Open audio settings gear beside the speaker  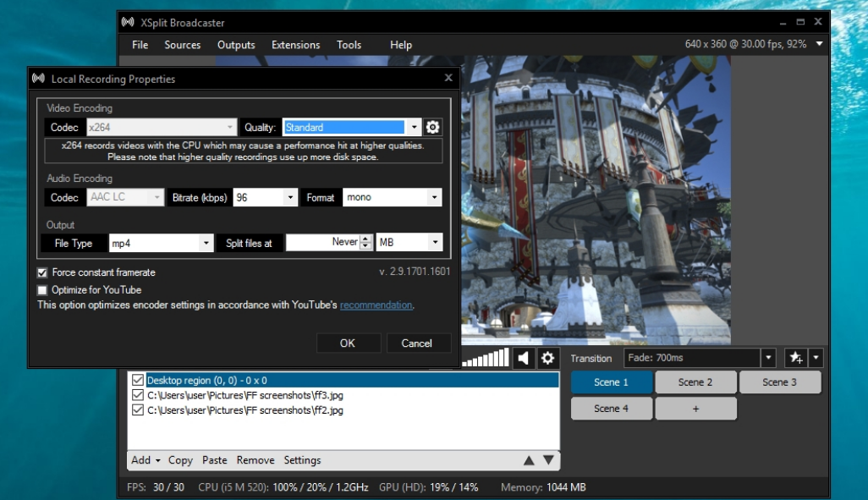pos(547,358)
